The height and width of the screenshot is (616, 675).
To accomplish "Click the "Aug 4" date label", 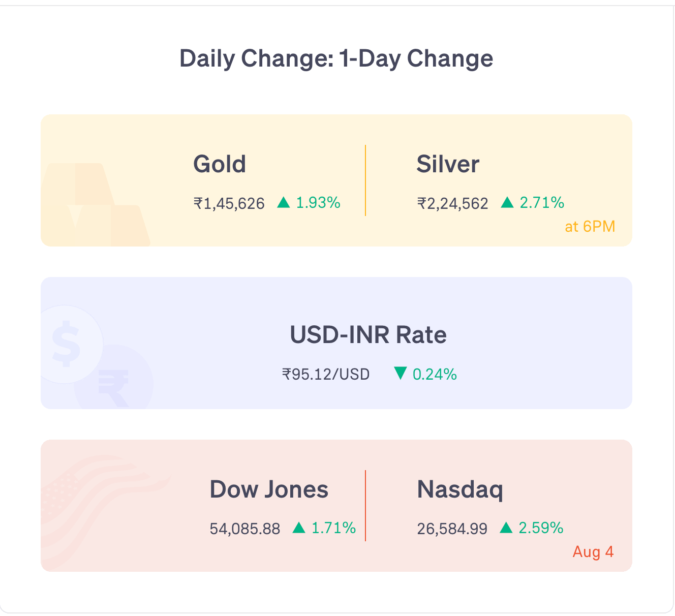I will click(x=593, y=552).
